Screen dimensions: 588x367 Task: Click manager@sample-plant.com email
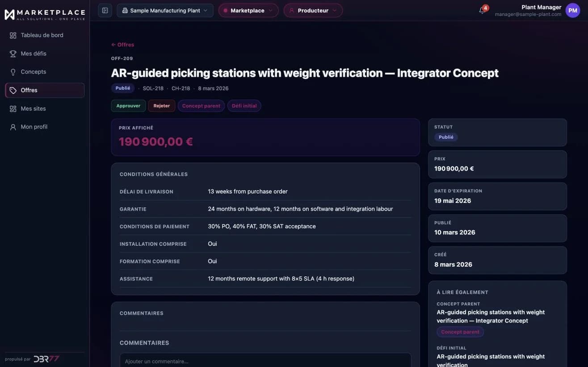point(528,14)
